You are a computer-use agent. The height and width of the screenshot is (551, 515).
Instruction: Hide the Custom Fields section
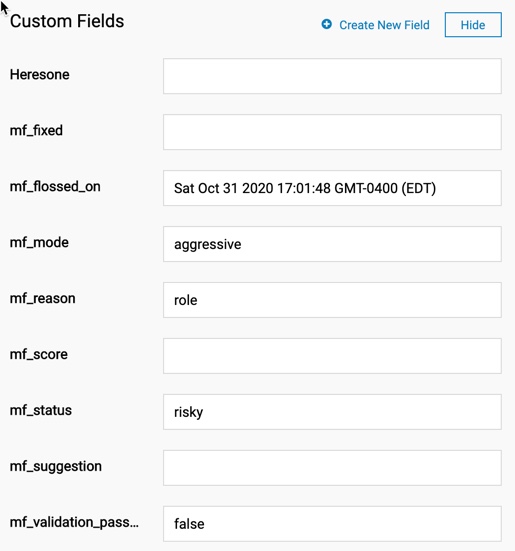473,25
